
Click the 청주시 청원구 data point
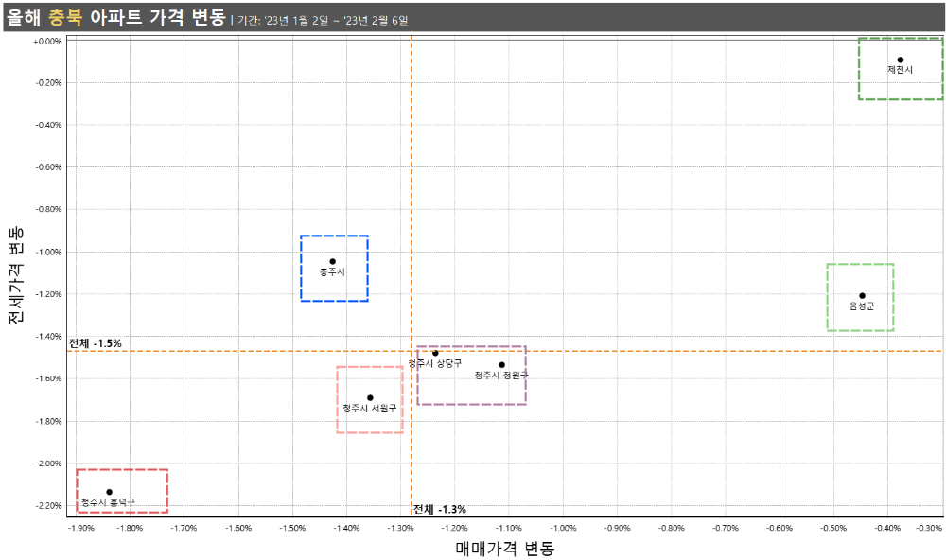click(501, 364)
